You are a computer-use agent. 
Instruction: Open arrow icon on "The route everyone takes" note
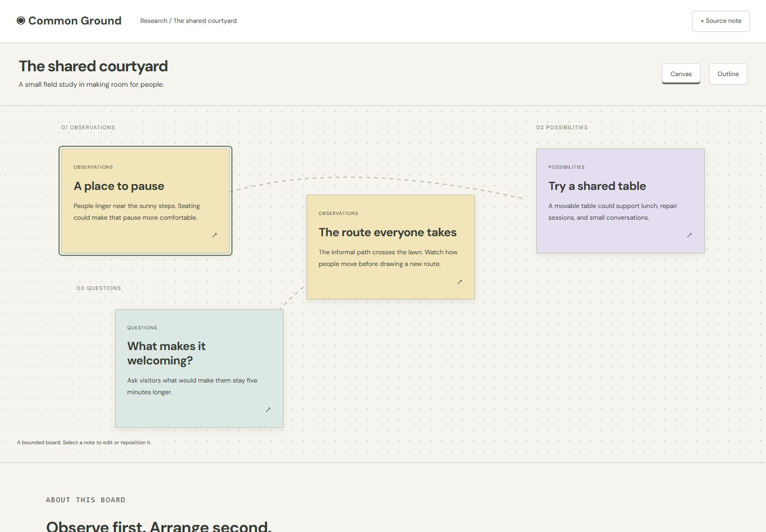coord(460,282)
